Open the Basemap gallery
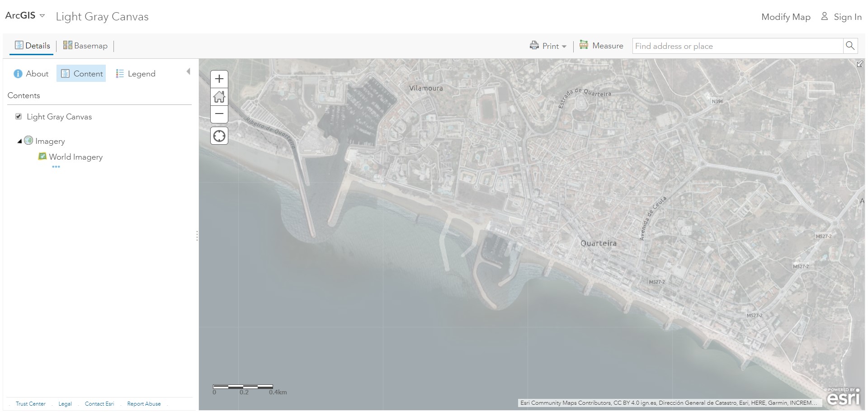The height and width of the screenshot is (412, 868). (x=85, y=46)
